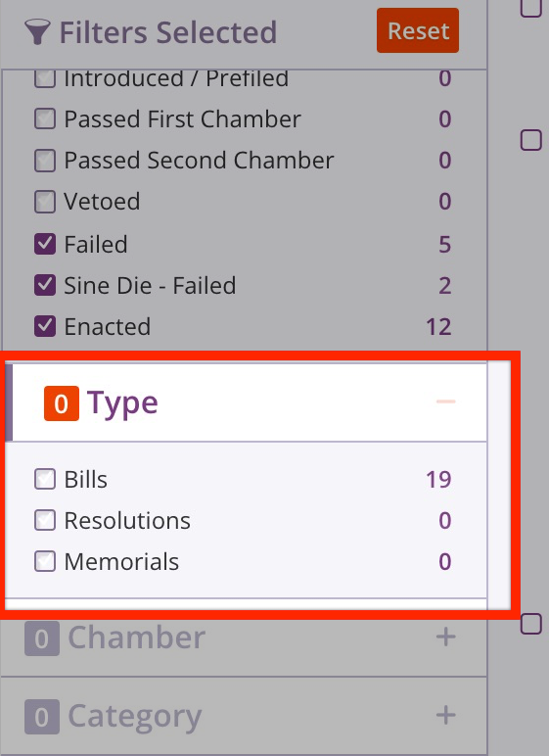Click the Category count badge
The width and height of the screenshot is (549, 756).
point(42,717)
